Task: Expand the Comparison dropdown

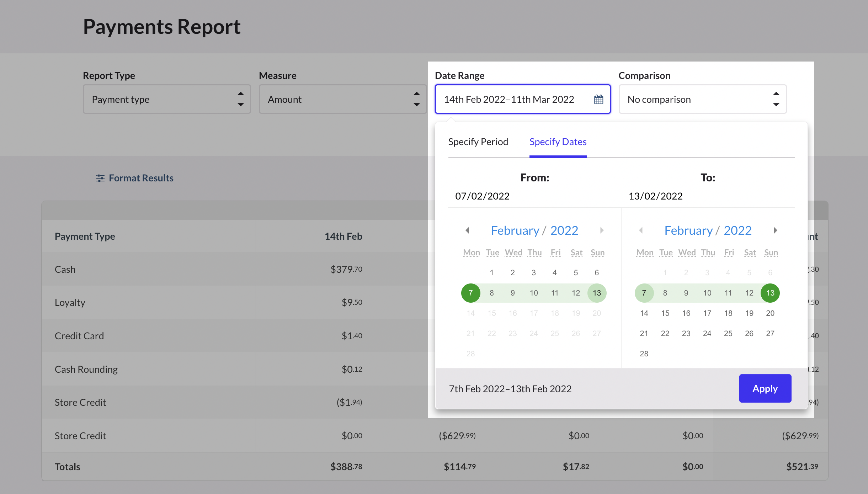Action: 702,99
